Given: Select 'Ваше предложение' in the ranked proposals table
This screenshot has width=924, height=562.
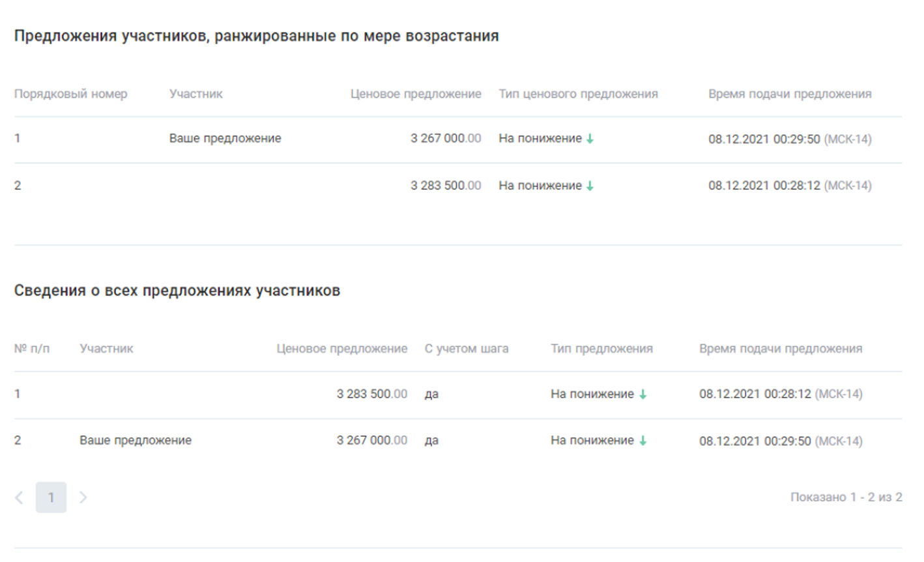Looking at the screenshot, I should (225, 138).
